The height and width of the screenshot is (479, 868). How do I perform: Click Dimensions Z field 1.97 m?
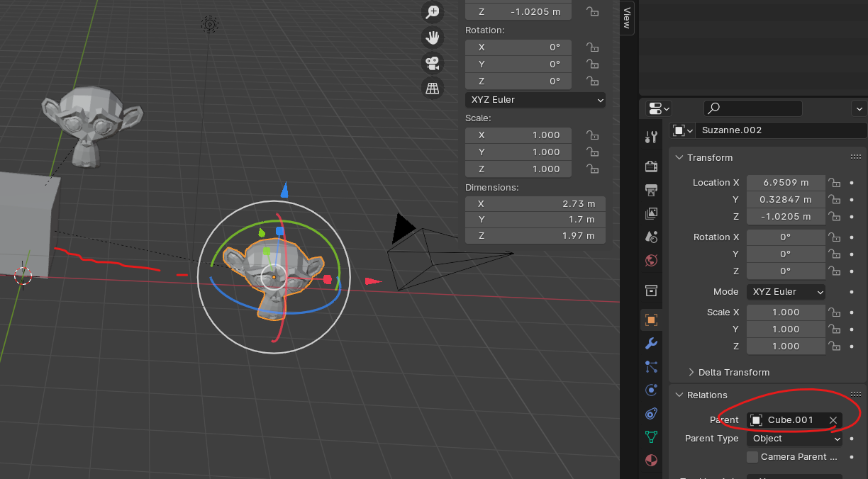click(x=535, y=236)
